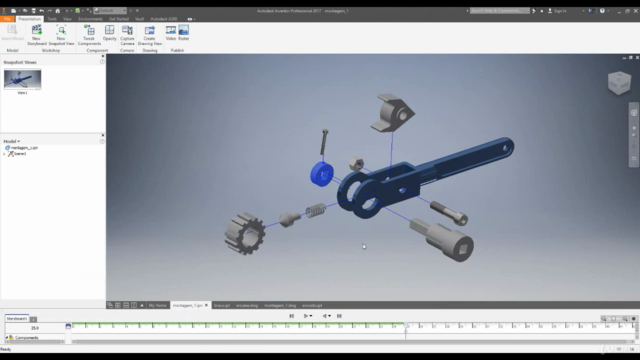Switch to the My Home document tab
Viewport: 640px width, 360px height.
(158, 305)
